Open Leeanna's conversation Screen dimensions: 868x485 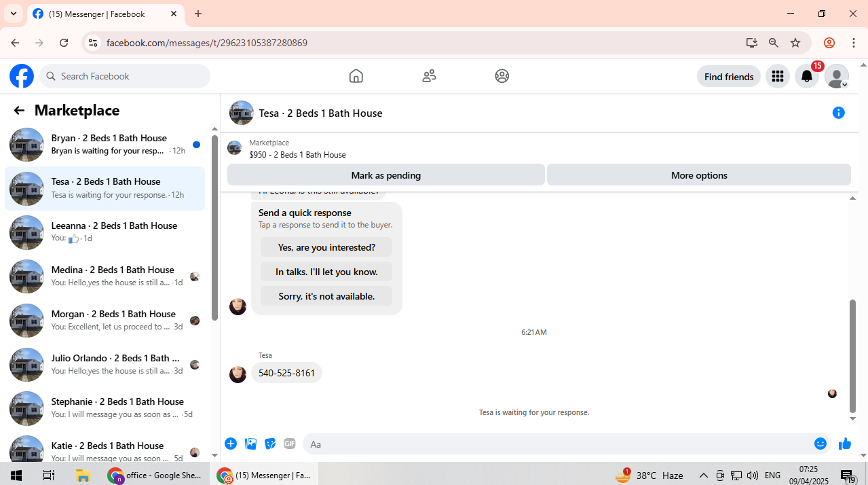105,232
